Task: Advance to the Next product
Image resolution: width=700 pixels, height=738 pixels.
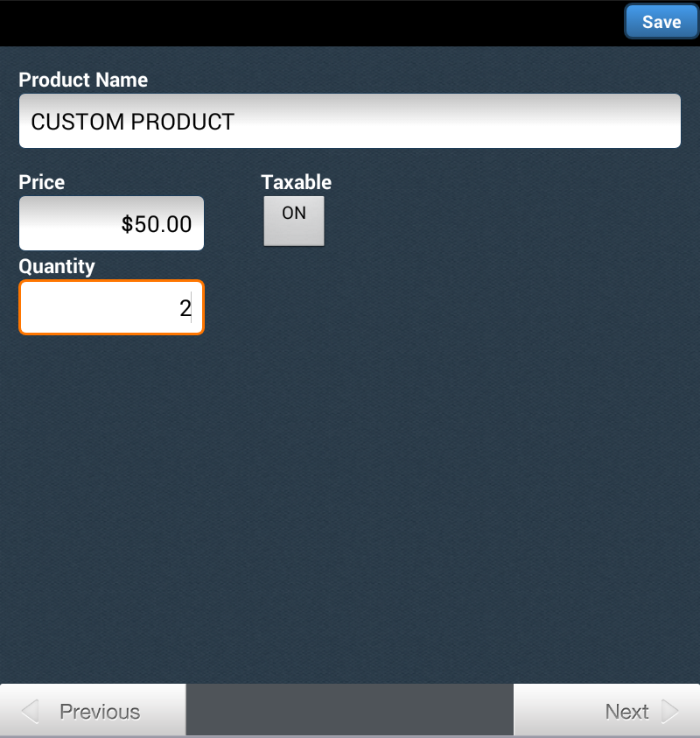Action: (x=606, y=711)
